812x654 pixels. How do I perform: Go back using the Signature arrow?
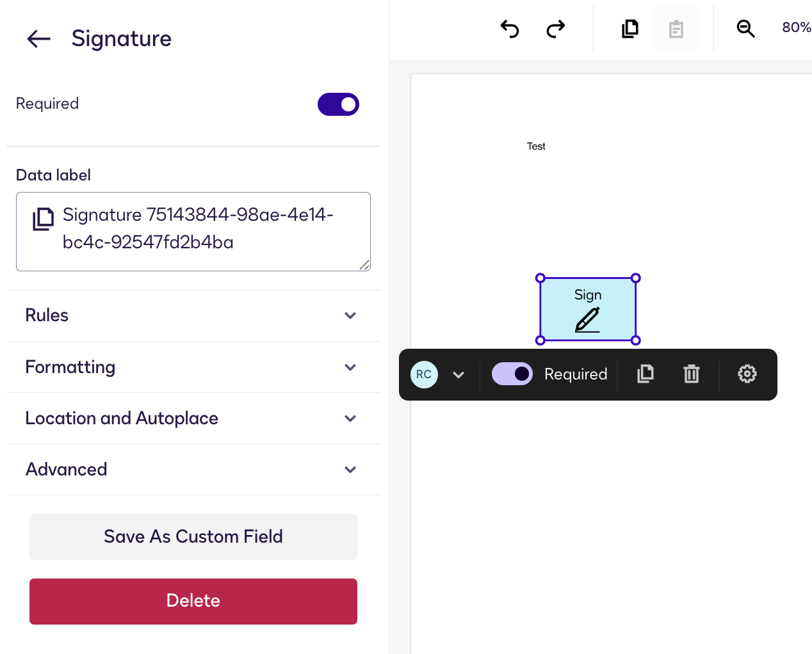point(39,39)
